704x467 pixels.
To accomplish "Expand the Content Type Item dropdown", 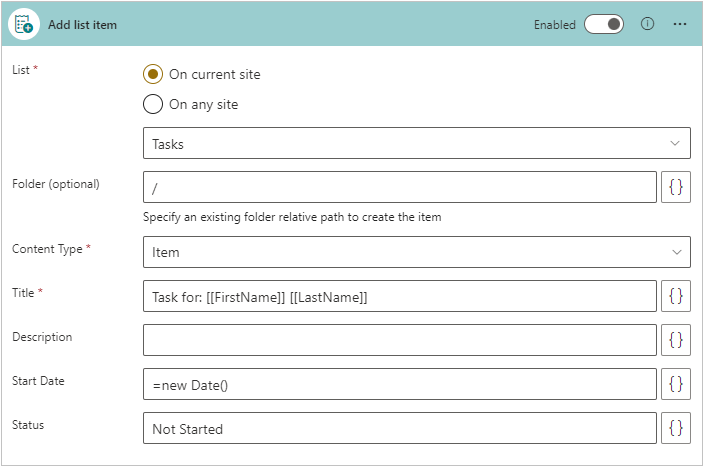I will [x=416, y=252].
